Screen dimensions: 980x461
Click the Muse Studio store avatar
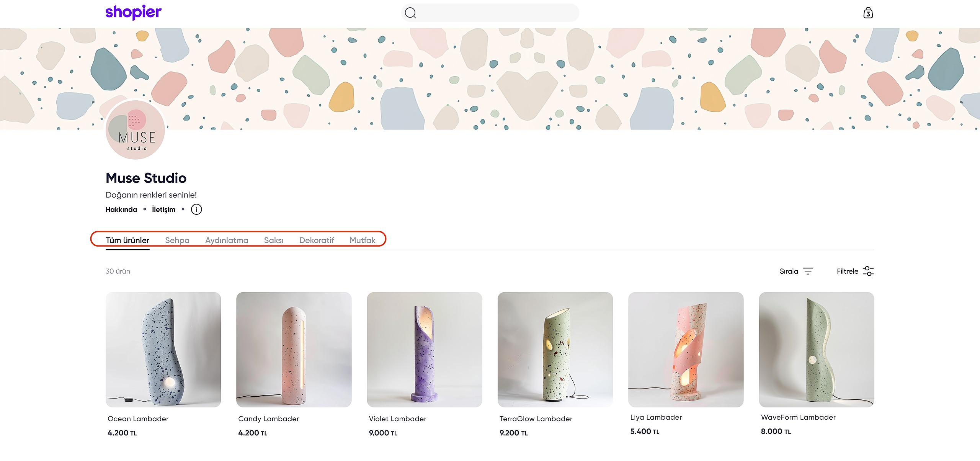135,130
